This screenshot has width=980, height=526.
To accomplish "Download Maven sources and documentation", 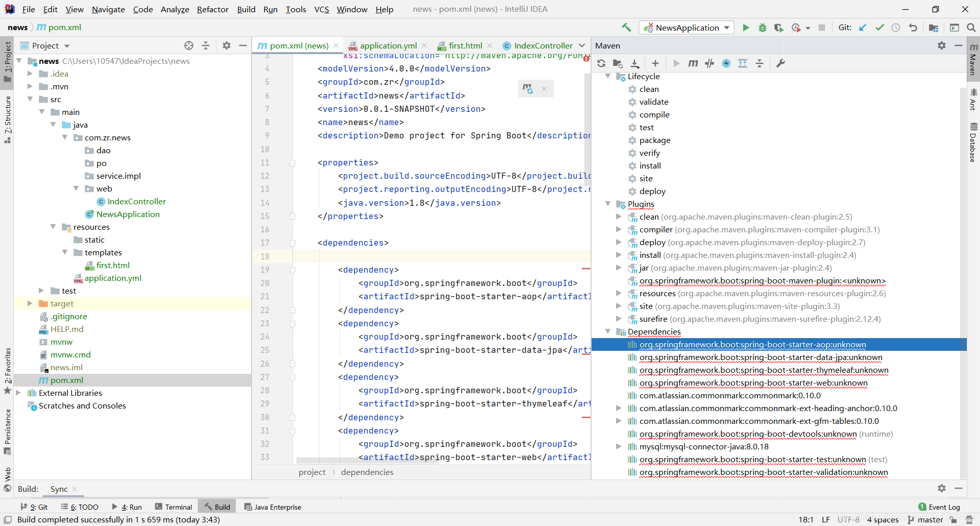I will pos(635,63).
